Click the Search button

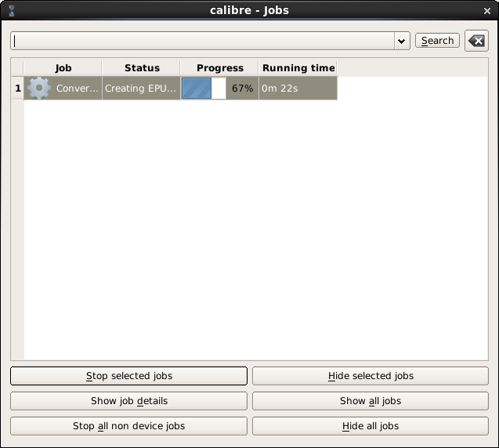pyautogui.click(x=437, y=41)
